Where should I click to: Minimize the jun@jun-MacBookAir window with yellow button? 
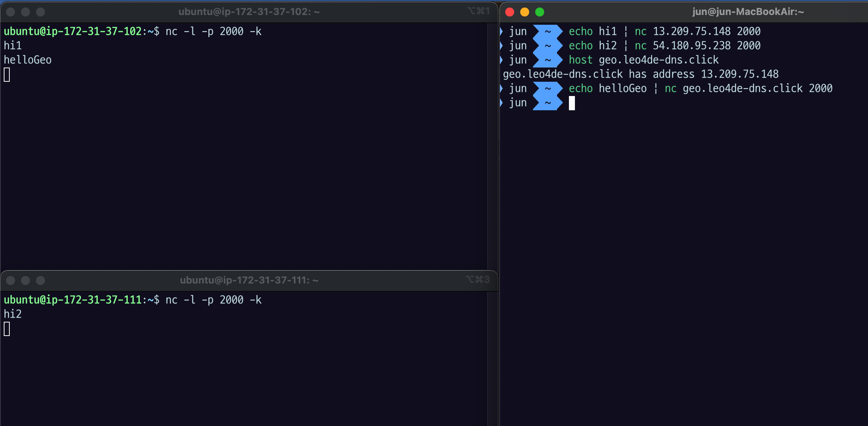coord(525,12)
